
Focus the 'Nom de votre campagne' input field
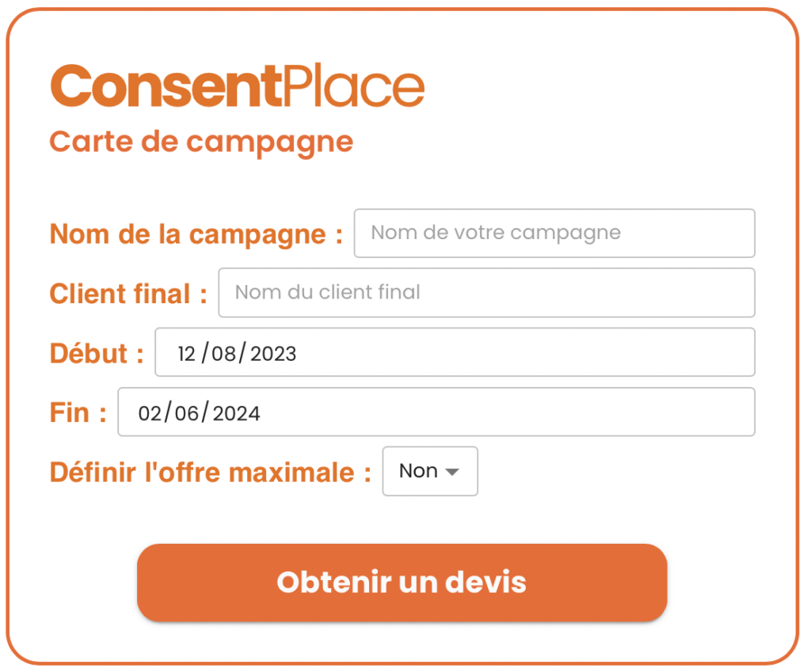tap(554, 233)
